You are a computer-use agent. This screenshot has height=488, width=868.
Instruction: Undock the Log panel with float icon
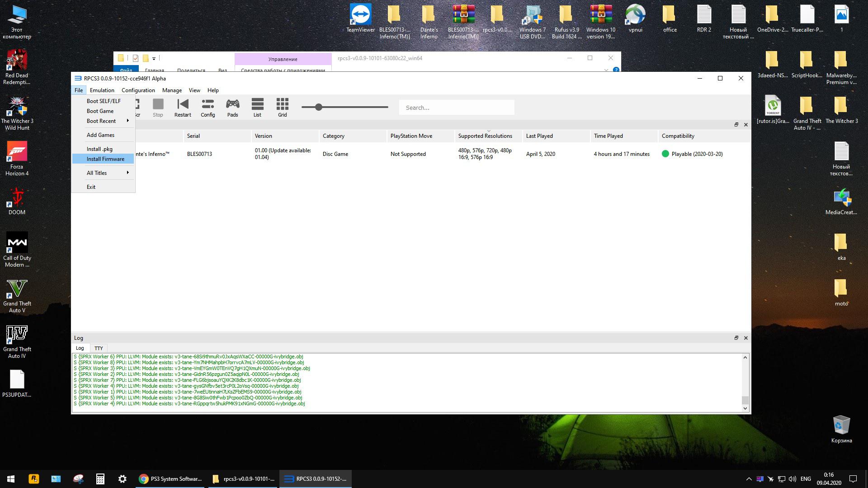736,338
